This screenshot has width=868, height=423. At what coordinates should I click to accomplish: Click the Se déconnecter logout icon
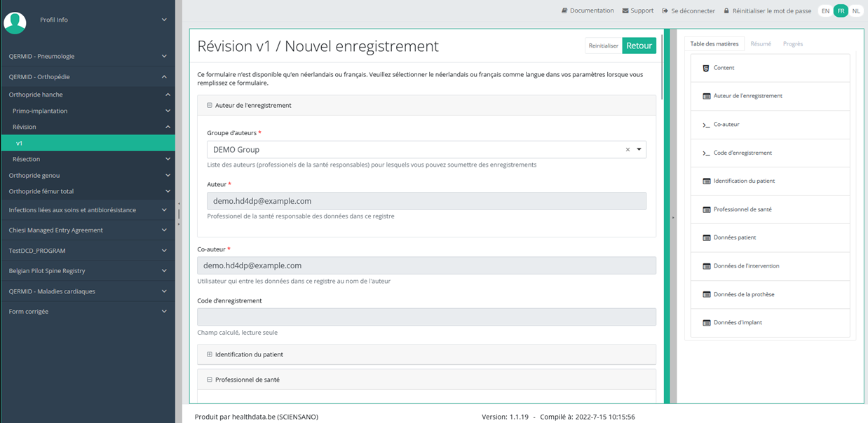tap(665, 11)
